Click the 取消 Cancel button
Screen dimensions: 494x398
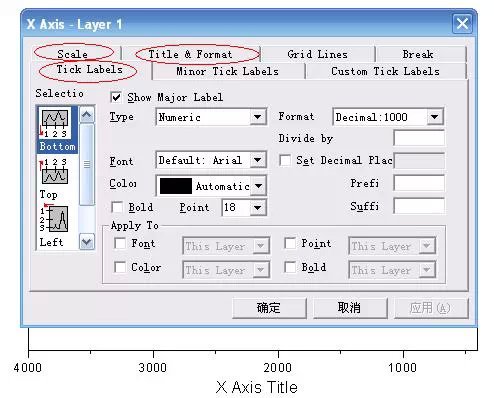click(349, 308)
